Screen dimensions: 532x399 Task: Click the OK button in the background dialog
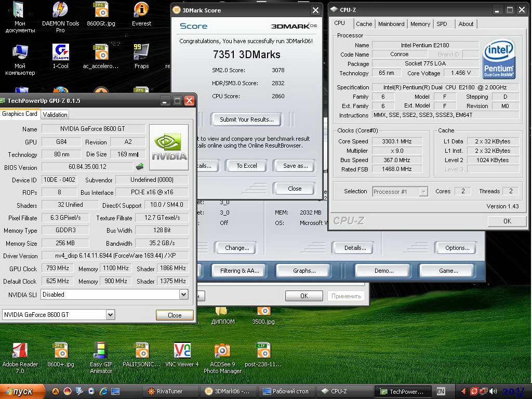(x=304, y=296)
